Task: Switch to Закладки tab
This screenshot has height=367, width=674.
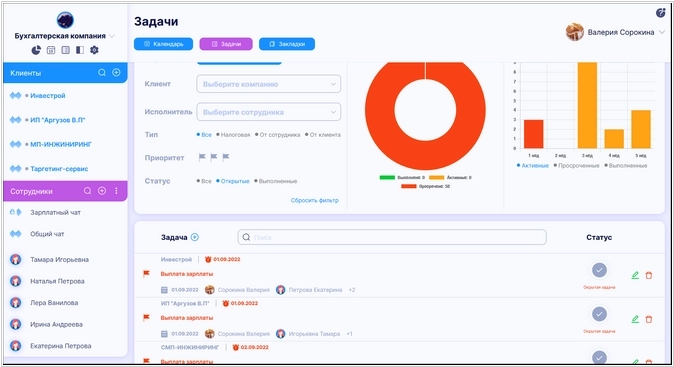Action: coord(287,44)
